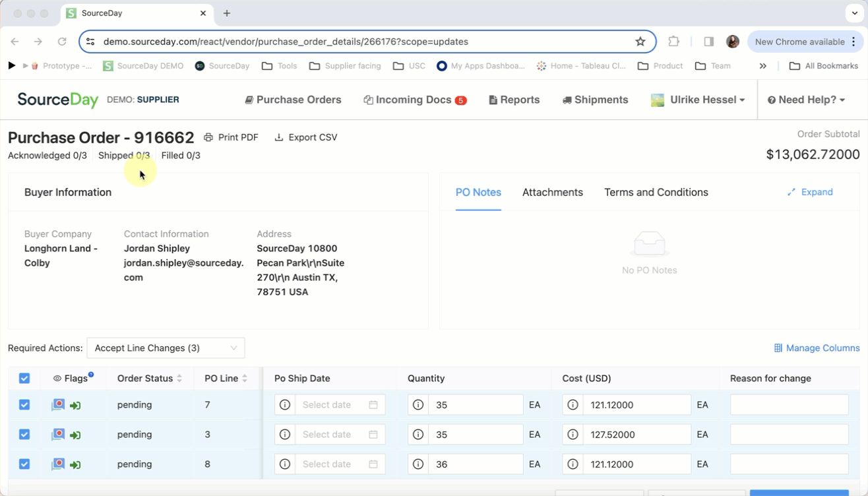Click ship date info icon for line 8

[x=285, y=464]
